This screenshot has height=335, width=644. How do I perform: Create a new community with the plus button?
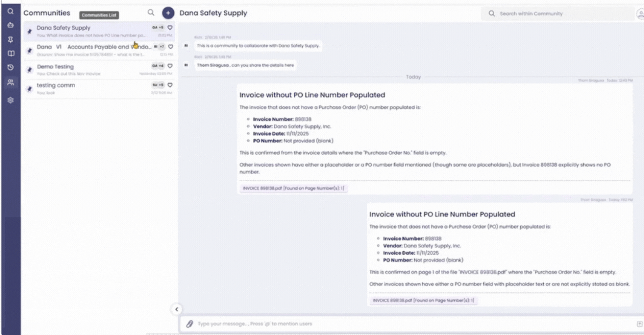pyautogui.click(x=168, y=13)
